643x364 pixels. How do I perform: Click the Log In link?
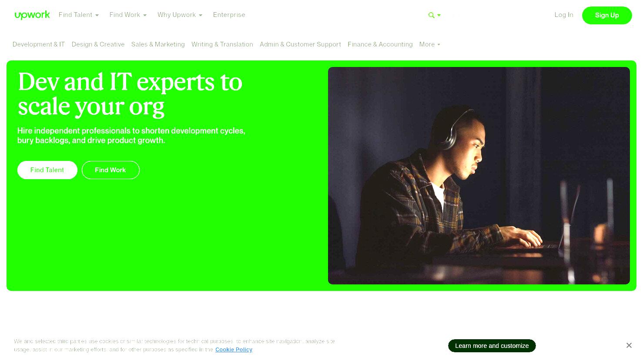pyautogui.click(x=564, y=15)
